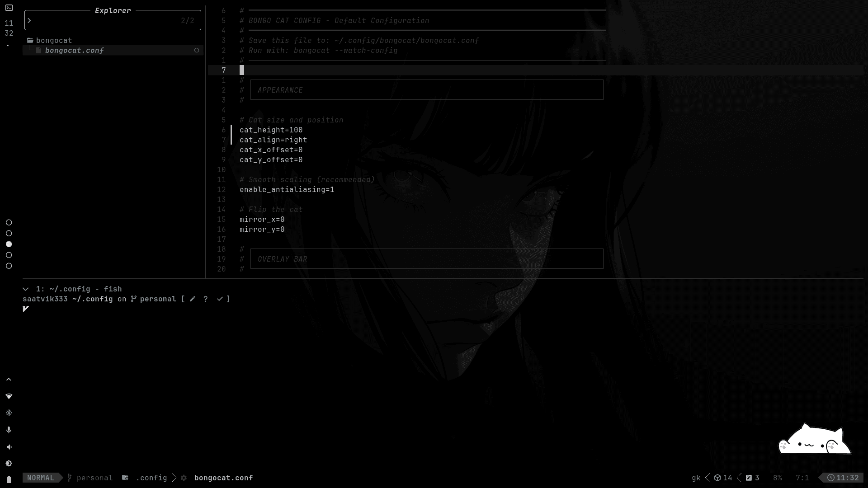Click the brightness icon in the sidebar

(9, 463)
